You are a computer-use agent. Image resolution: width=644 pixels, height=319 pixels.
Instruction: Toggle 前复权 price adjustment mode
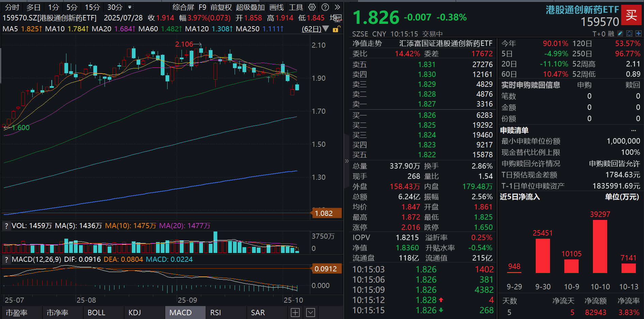point(221,7)
